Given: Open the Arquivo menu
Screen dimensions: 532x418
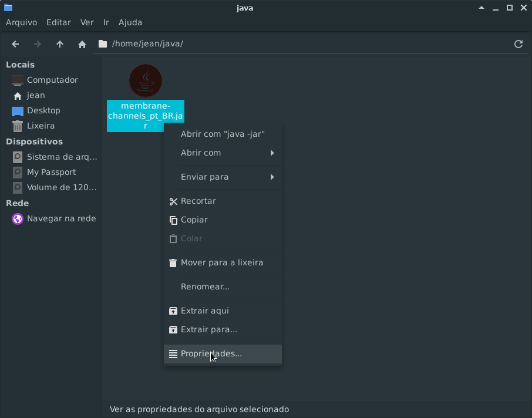Looking at the screenshot, I should (21, 22).
